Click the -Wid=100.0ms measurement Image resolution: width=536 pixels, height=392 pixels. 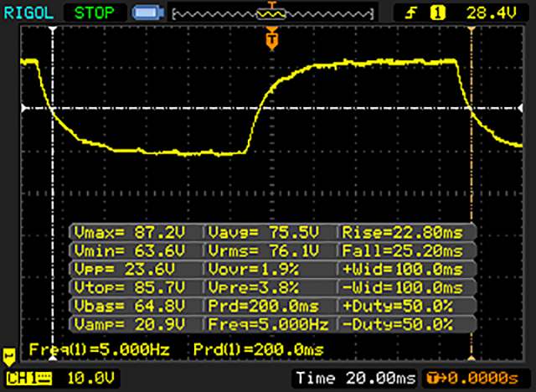click(402, 287)
